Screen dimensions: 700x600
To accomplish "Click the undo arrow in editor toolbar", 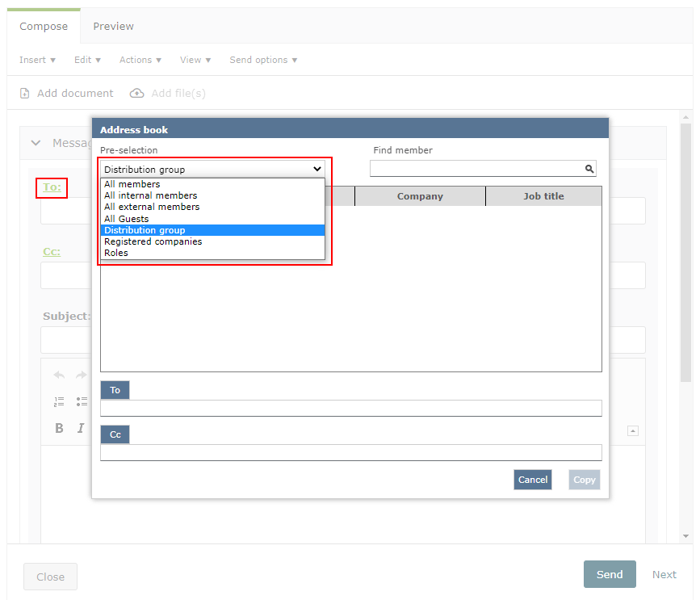I will point(59,376).
